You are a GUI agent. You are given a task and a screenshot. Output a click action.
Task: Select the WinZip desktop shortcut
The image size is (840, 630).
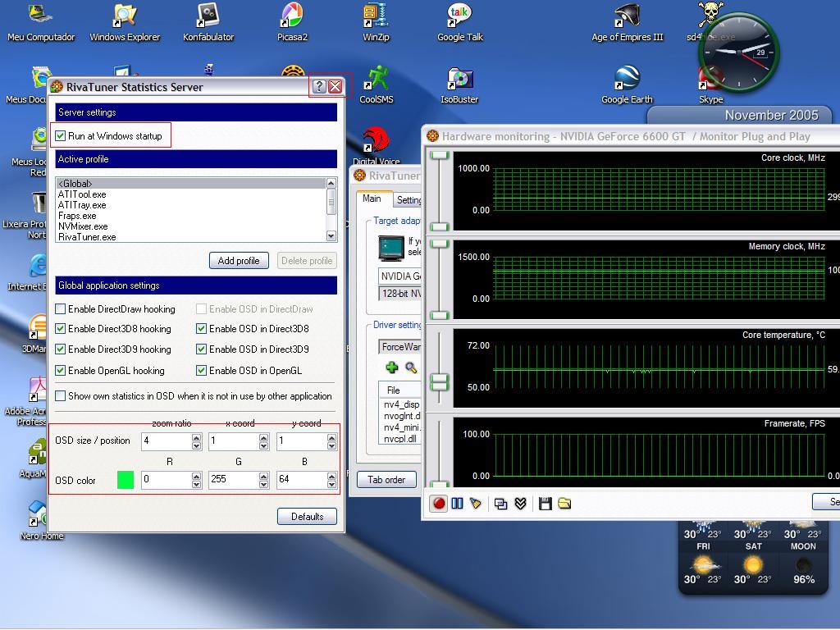click(376, 22)
